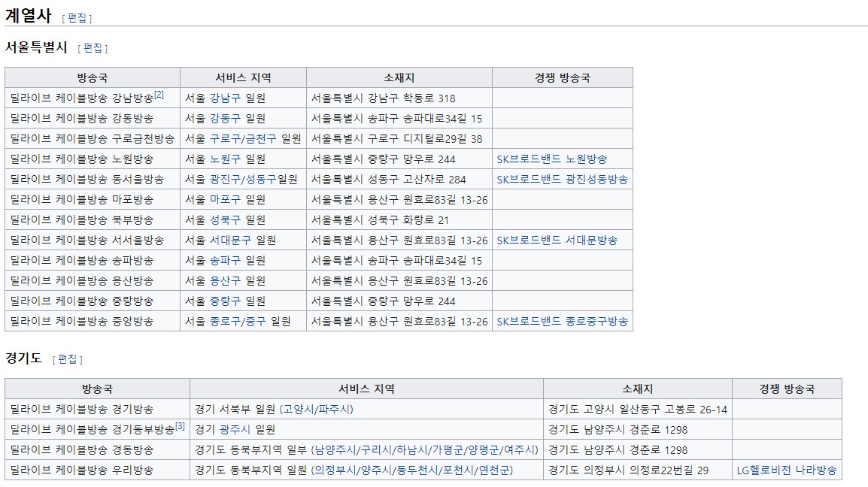The image size is (868, 487).
Task: Open the 양주시 link
Action: pos(376,470)
